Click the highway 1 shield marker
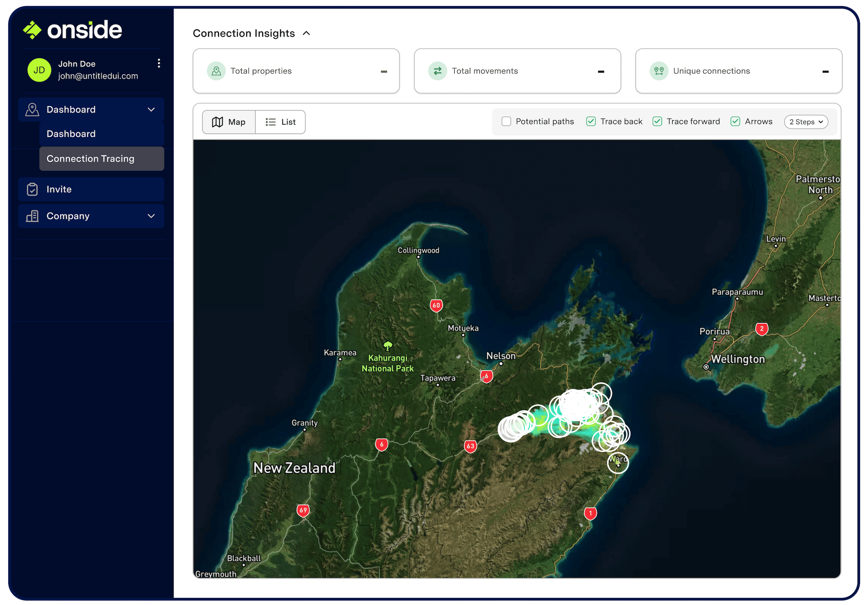The width and height of the screenshot is (868, 605). (x=591, y=514)
